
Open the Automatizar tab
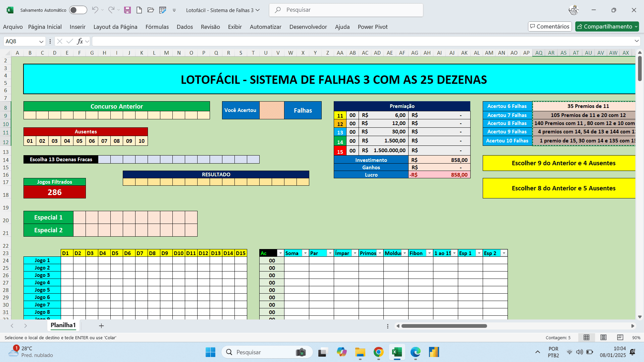(x=266, y=27)
